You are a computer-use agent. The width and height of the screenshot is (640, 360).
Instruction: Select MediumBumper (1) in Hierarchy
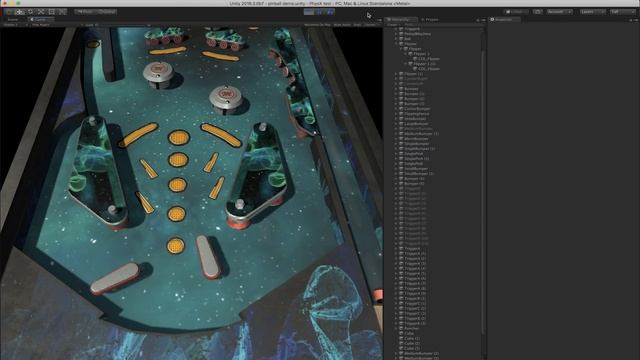(421, 134)
